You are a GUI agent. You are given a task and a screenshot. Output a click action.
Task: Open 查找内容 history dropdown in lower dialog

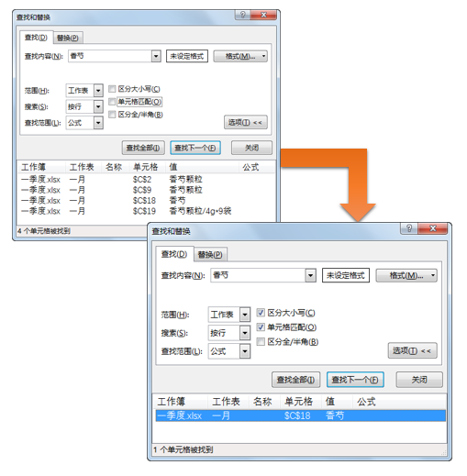tap(310, 275)
